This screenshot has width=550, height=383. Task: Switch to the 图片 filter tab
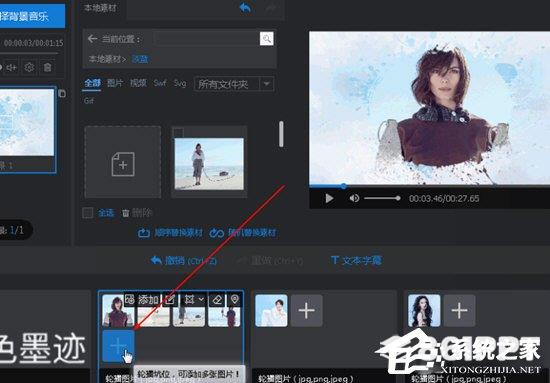coord(115,83)
